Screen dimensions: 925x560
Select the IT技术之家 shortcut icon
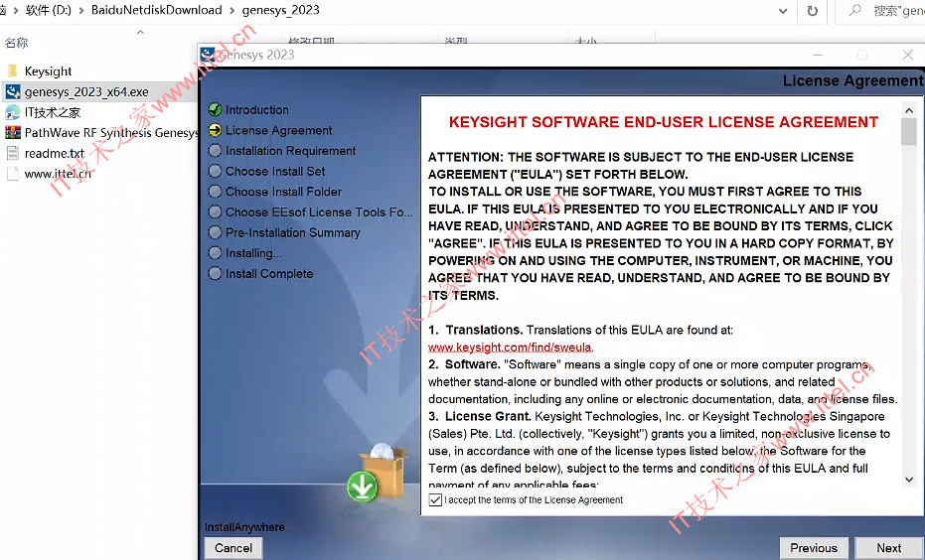pyautogui.click(x=13, y=112)
